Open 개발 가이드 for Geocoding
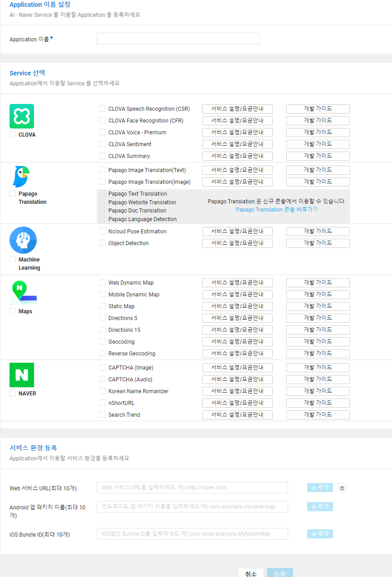The width and height of the screenshot is (392, 577). pyautogui.click(x=318, y=342)
